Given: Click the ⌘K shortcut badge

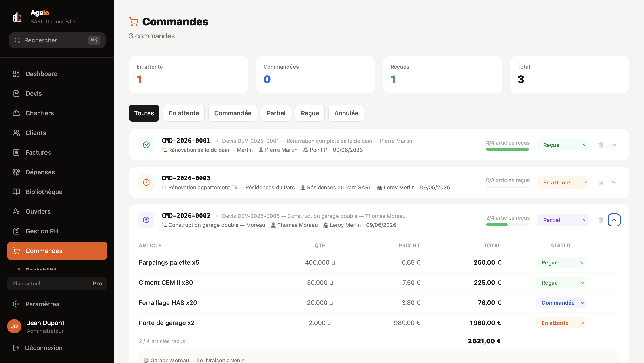Looking at the screenshot, I should (94, 40).
